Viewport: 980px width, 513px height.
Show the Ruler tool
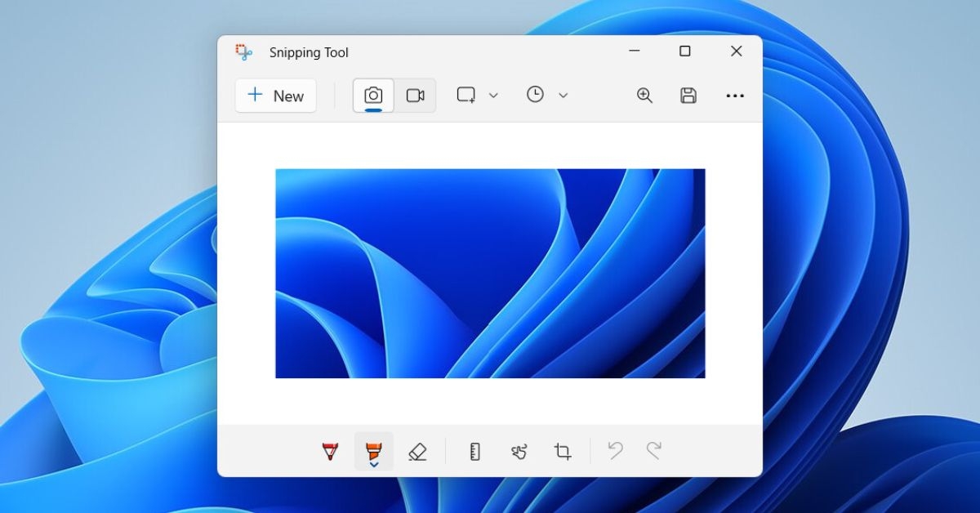pos(474,451)
